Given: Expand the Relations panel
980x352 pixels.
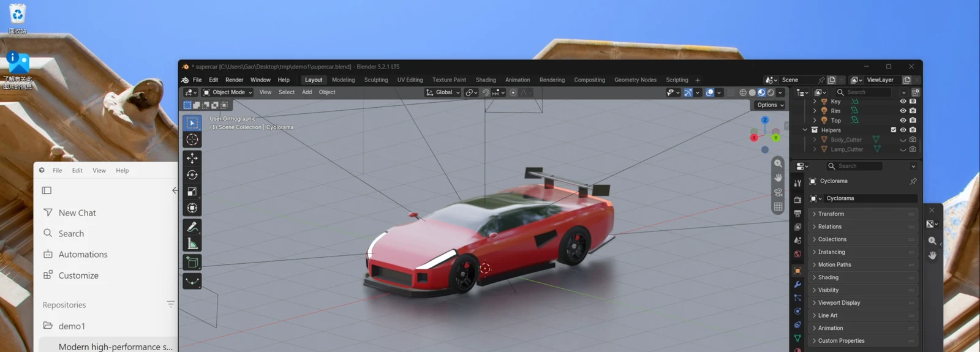Looking at the screenshot, I should (x=864, y=227).
